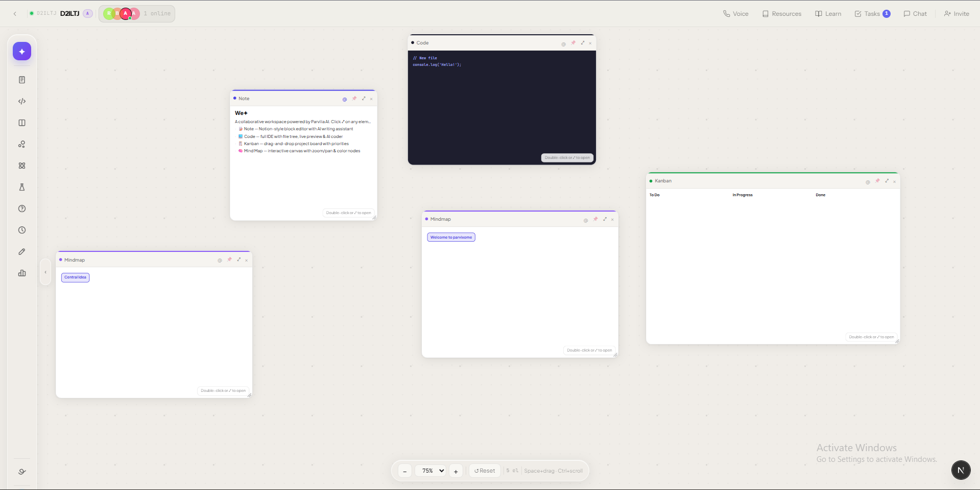980x490 pixels.
Task: Add a Kanban board via sidebar columns icon
Action: pyautogui.click(x=22, y=123)
